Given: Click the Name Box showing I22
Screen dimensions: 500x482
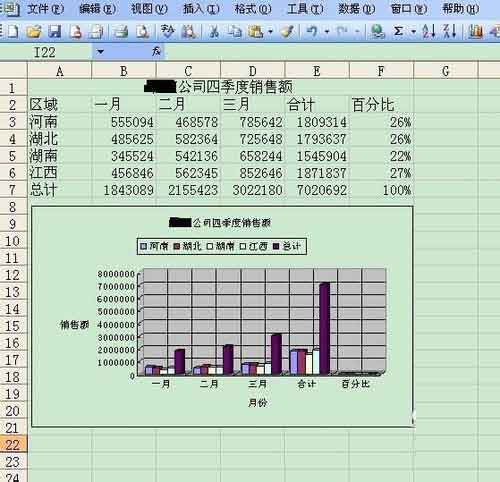Looking at the screenshot, I should point(47,52).
